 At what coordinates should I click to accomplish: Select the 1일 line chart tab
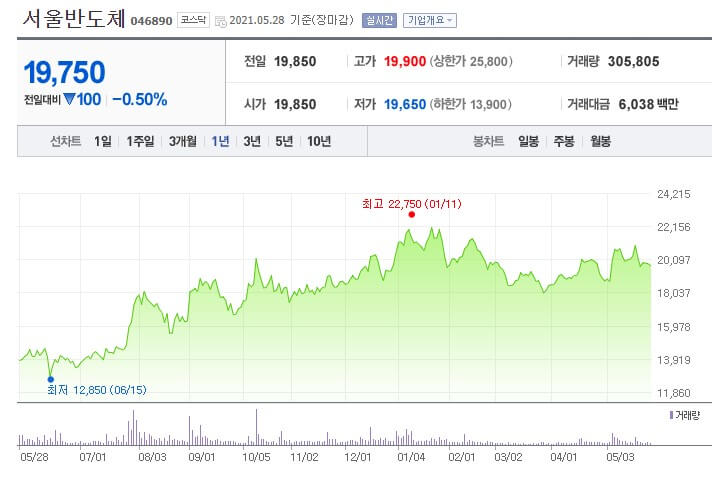click(103, 141)
